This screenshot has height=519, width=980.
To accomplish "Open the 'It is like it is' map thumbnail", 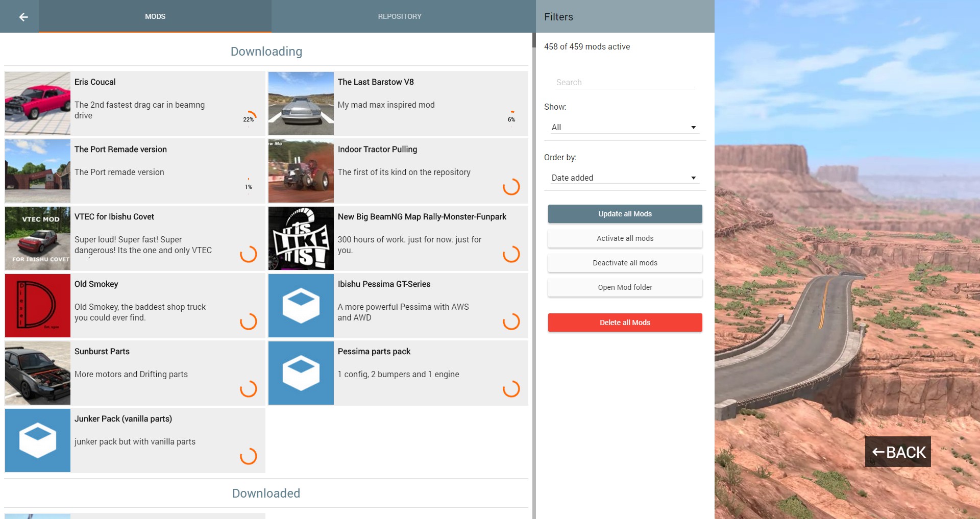I will pyautogui.click(x=301, y=238).
